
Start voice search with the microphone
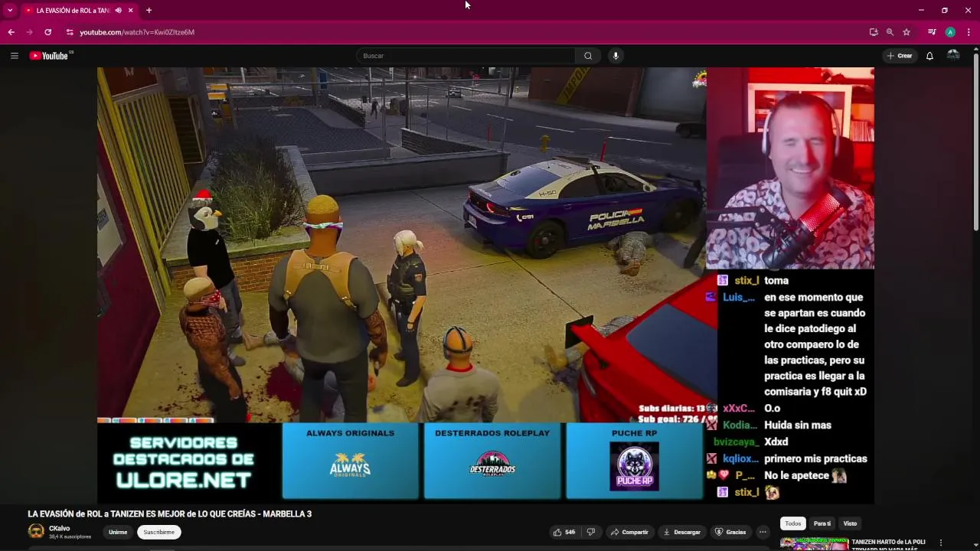click(x=616, y=56)
